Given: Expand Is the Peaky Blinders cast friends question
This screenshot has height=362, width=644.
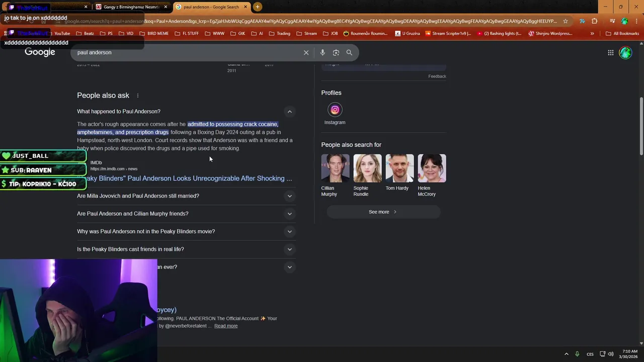Looking at the screenshot, I should [x=289, y=249].
